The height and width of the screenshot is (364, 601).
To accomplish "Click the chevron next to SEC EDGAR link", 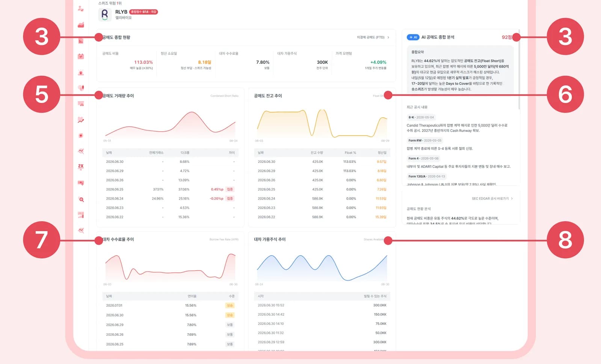I will [512, 199].
